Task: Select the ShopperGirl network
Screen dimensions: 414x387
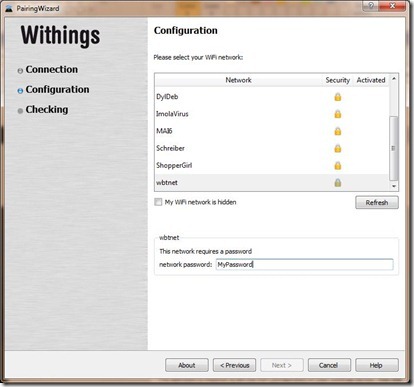Action: [272, 166]
